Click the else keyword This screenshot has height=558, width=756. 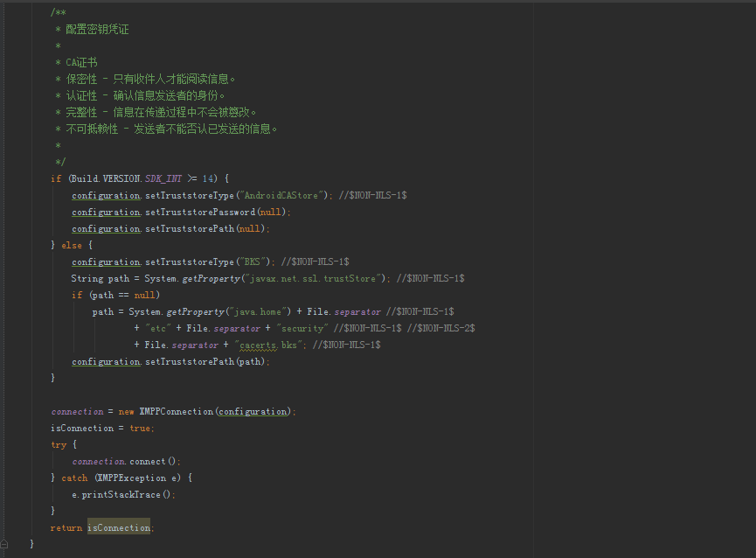coord(72,246)
